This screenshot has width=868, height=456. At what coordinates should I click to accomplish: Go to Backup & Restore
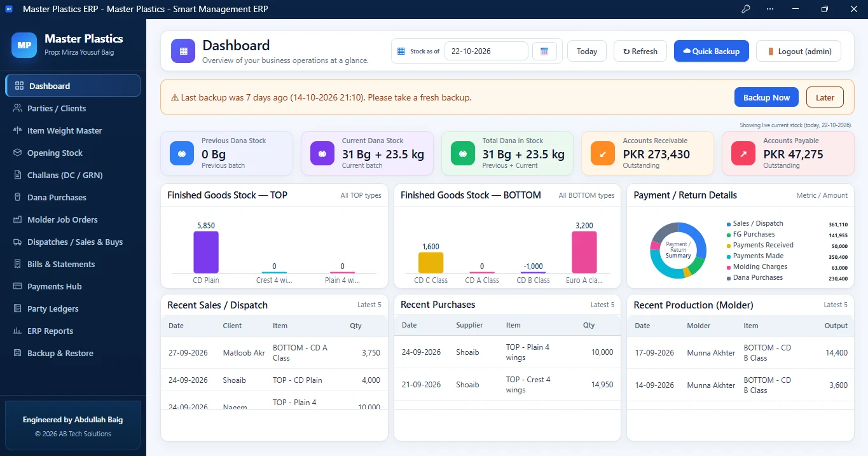pyautogui.click(x=72, y=353)
